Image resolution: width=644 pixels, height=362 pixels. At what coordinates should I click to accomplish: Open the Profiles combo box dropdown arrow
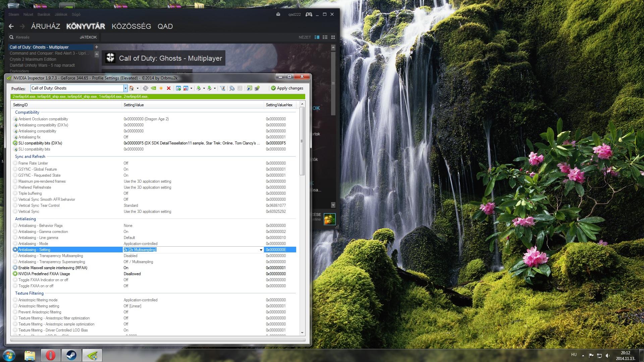125,88
